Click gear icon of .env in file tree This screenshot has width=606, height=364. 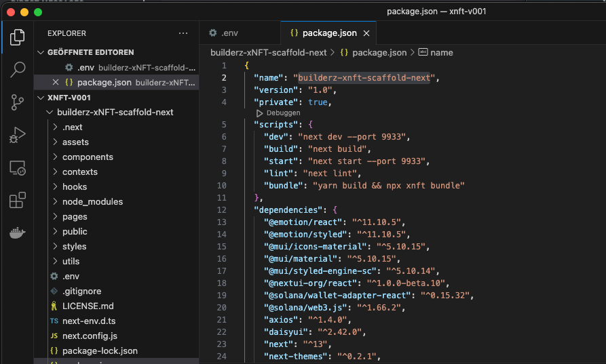click(54, 276)
